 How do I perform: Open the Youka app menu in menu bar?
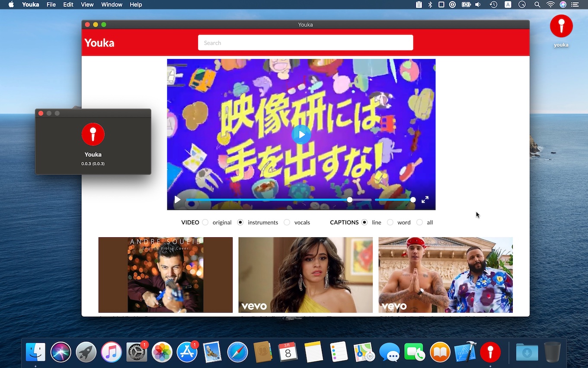[x=31, y=4]
